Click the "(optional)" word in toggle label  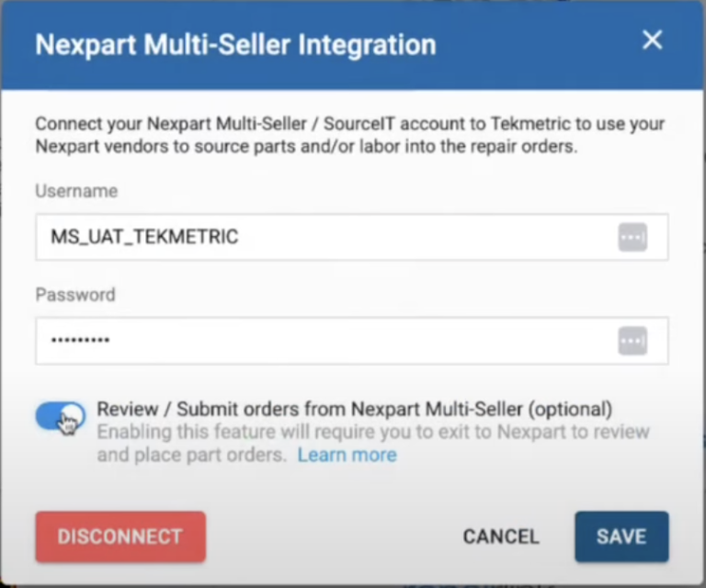[564, 409]
